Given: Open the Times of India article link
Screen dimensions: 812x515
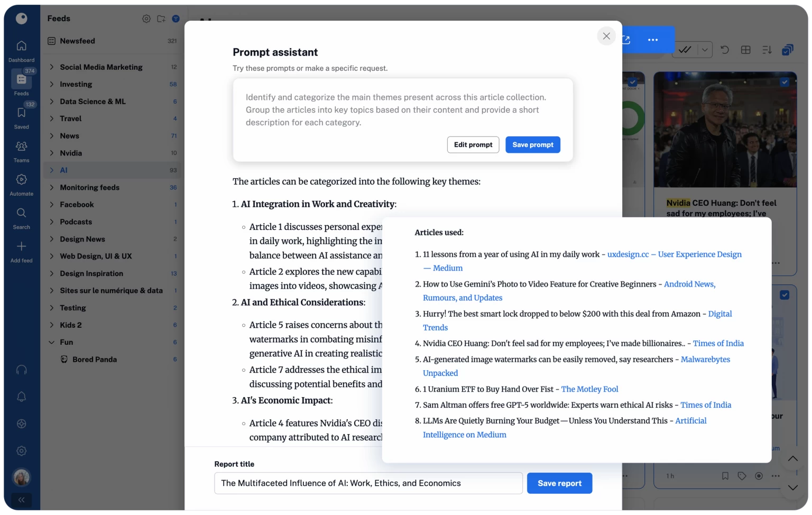Looking at the screenshot, I should (x=718, y=343).
